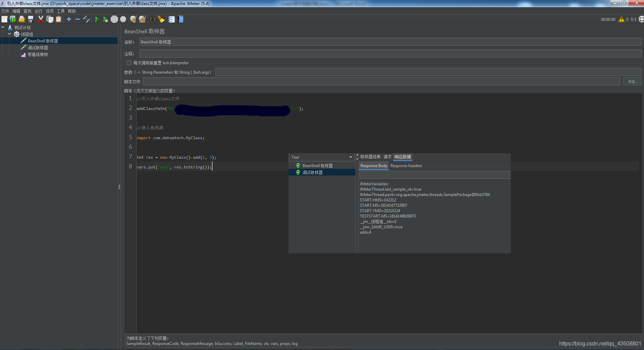Click the yellow warning triangle log indicator
Viewport: 644px width, 350px height.
621,19
